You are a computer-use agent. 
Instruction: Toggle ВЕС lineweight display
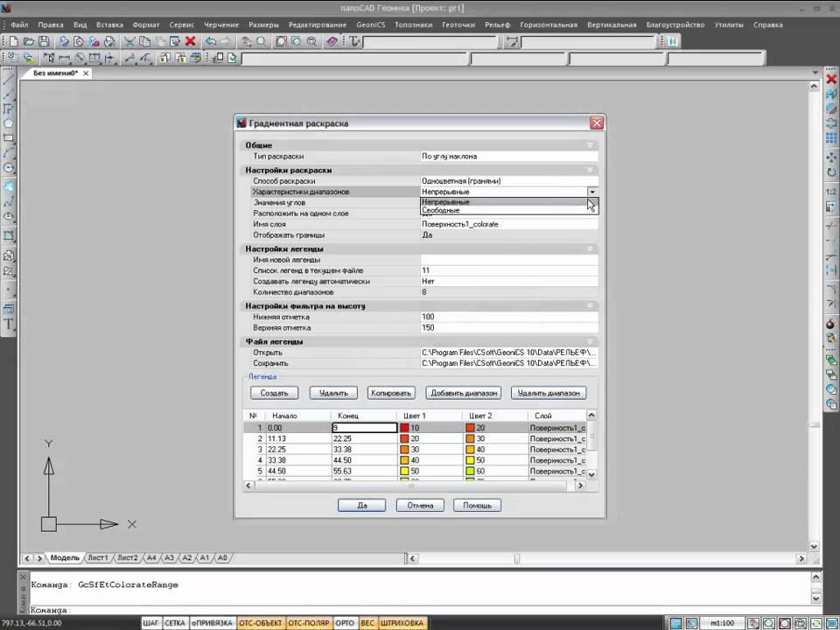tap(367, 623)
